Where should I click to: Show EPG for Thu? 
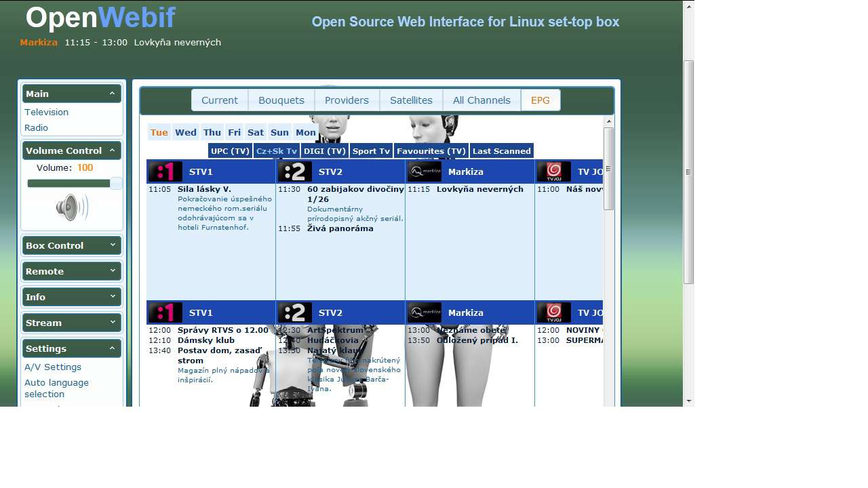[x=212, y=132]
